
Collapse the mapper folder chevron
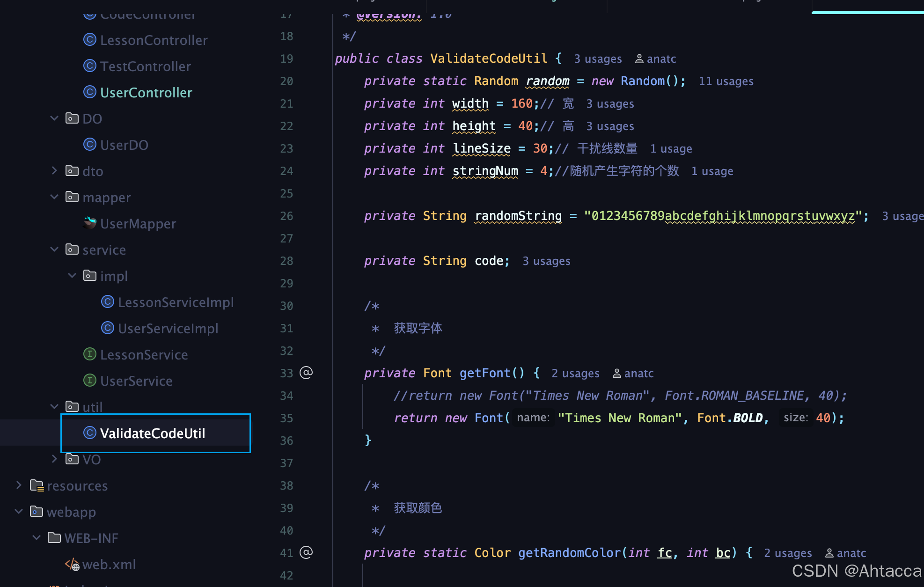(x=54, y=197)
